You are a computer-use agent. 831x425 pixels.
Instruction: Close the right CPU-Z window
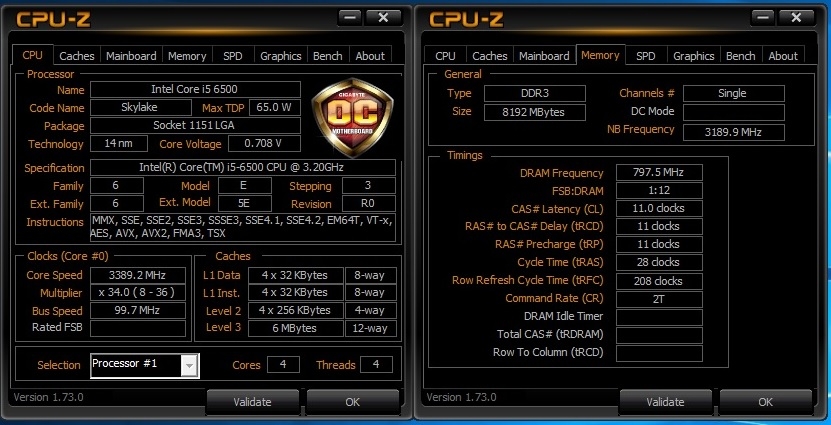[795, 17]
